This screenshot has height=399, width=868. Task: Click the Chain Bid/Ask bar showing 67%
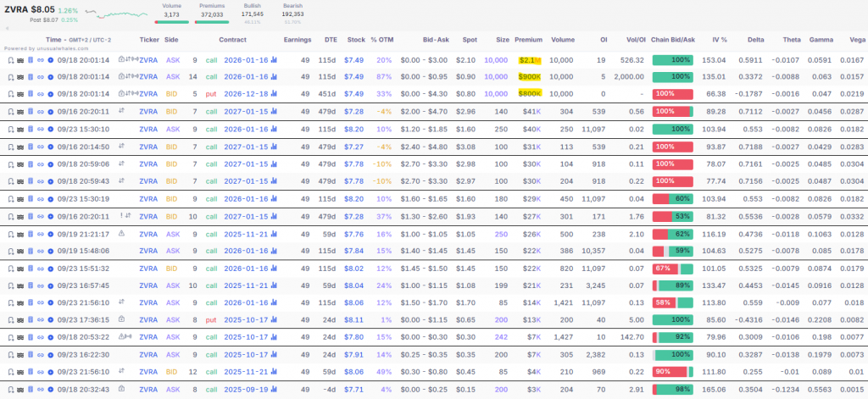point(672,269)
